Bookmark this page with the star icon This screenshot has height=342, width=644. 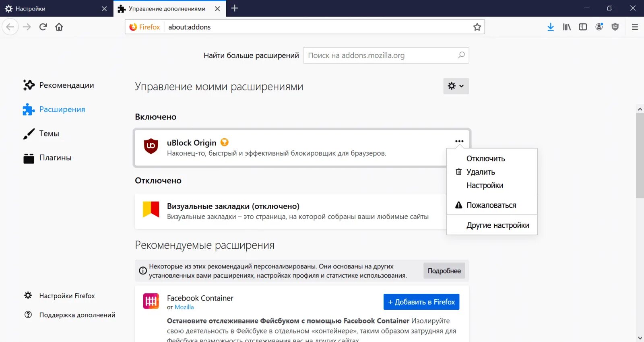(x=477, y=27)
